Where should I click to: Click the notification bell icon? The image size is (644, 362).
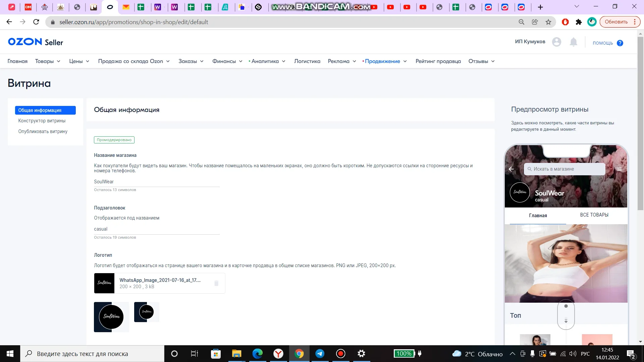[x=574, y=42]
